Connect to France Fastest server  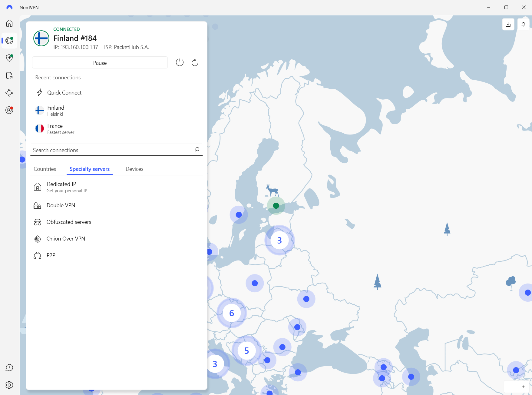coord(116,129)
